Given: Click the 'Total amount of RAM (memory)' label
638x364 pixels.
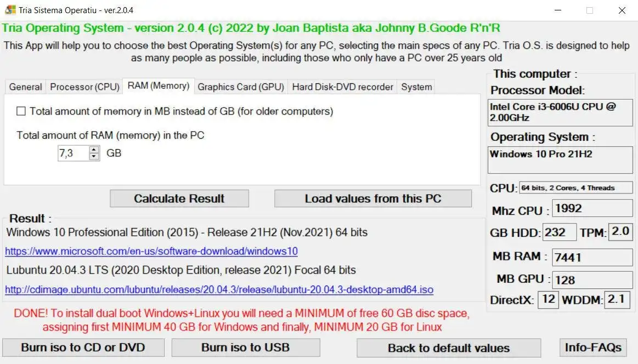Looking at the screenshot, I should coord(110,135).
